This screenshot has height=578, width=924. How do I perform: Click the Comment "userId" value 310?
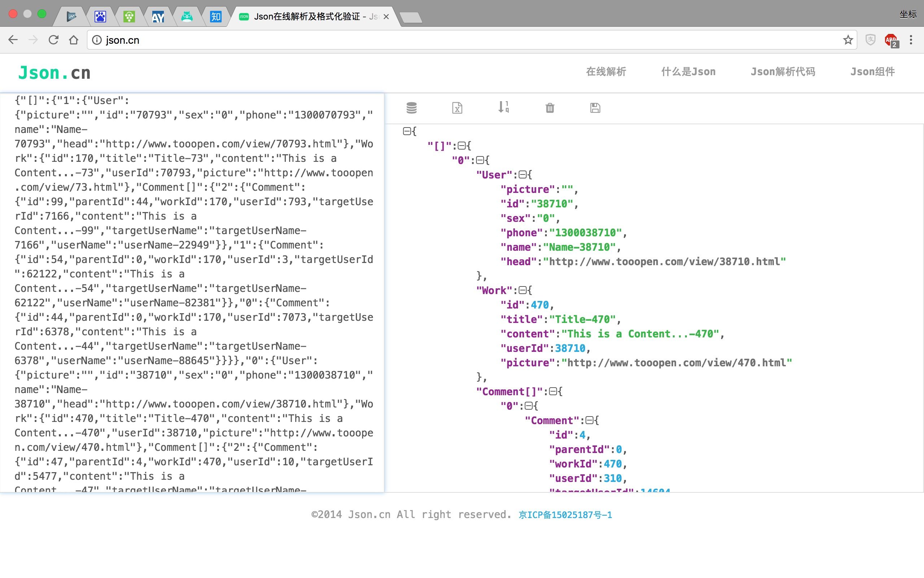613,479
